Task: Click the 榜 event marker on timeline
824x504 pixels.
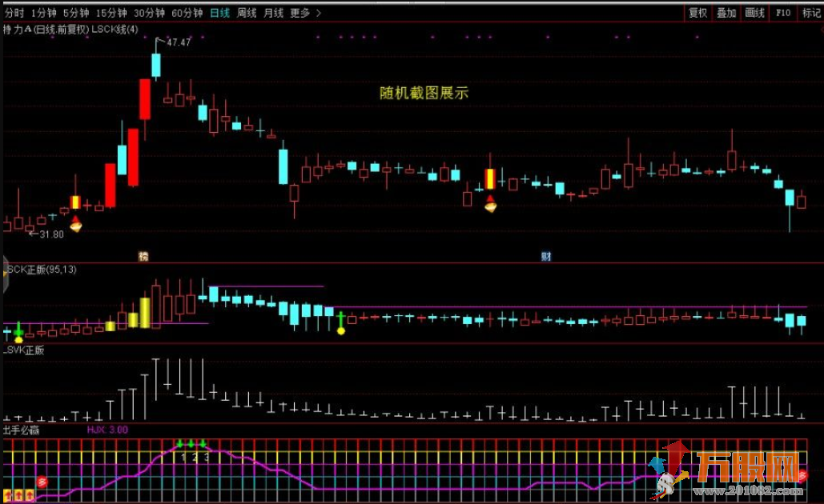Action: coord(143,256)
